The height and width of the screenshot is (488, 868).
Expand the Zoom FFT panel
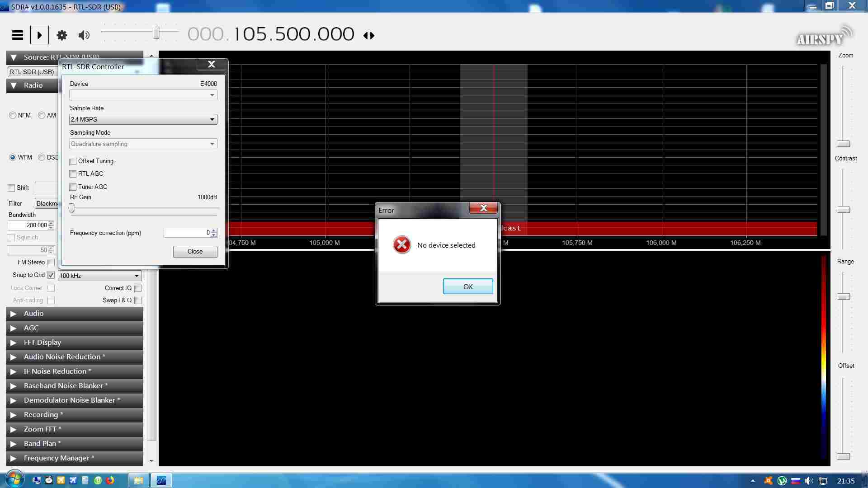click(x=75, y=429)
